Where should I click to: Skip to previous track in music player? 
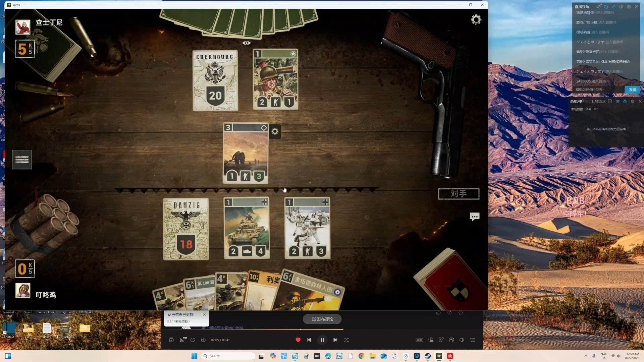309,340
